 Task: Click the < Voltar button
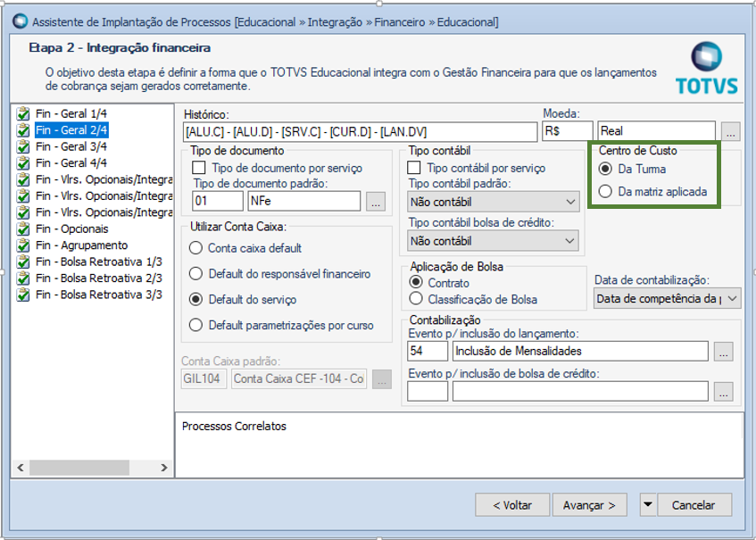tap(512, 505)
